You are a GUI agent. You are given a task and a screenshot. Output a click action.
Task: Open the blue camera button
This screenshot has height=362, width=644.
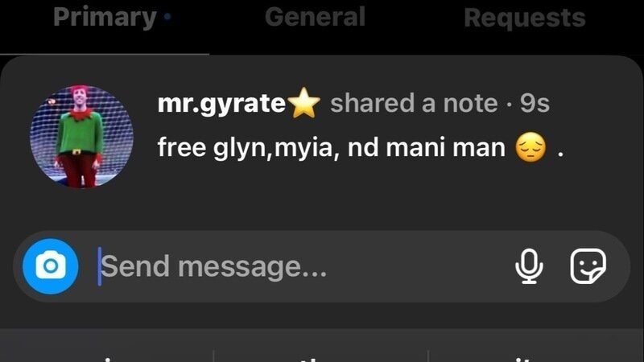click(51, 266)
